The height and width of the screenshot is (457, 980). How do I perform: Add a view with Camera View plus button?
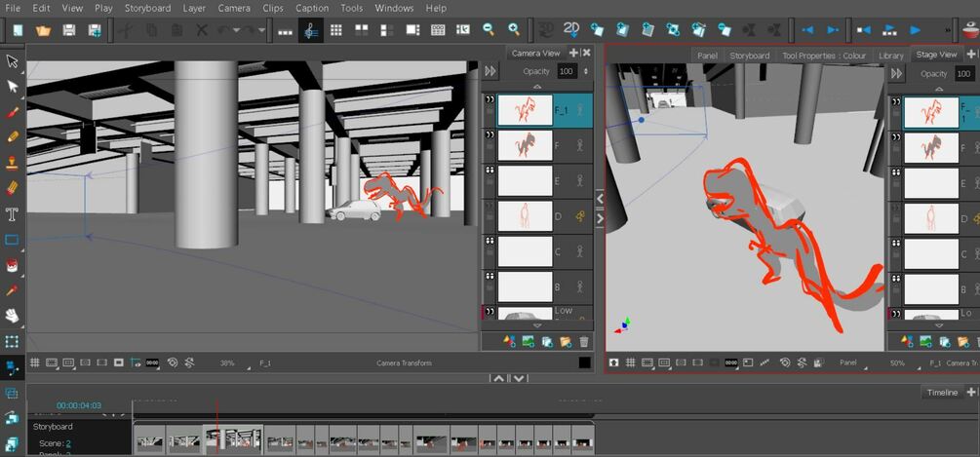573,53
